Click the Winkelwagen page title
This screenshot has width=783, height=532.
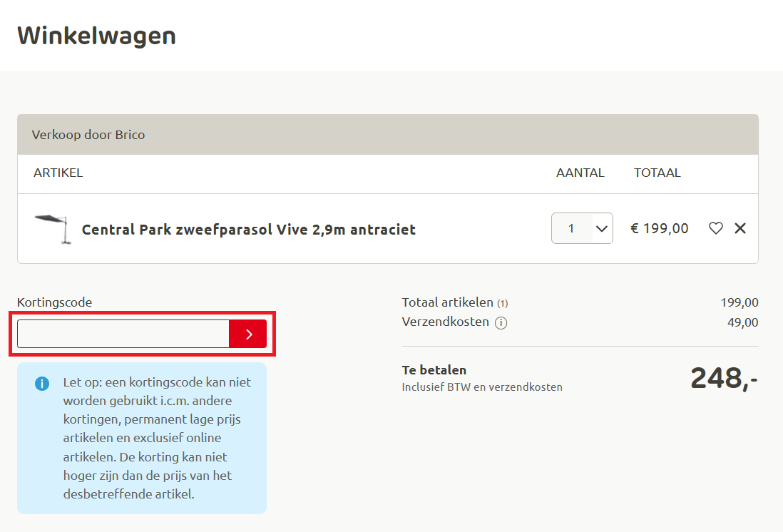[96, 35]
